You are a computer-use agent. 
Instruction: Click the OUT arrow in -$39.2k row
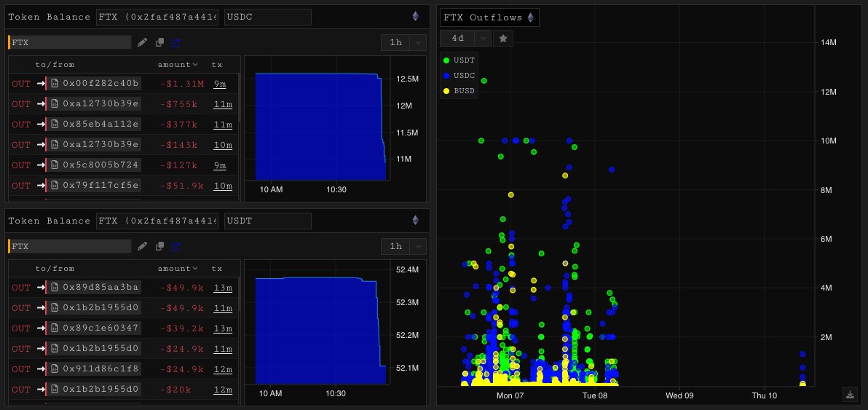[41, 328]
